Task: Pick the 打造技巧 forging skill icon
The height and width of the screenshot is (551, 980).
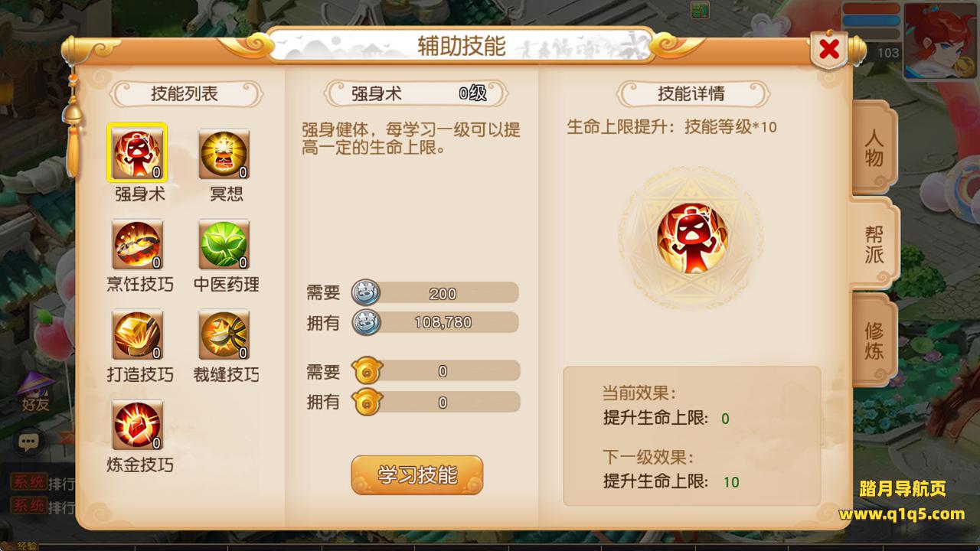Action: click(x=138, y=335)
